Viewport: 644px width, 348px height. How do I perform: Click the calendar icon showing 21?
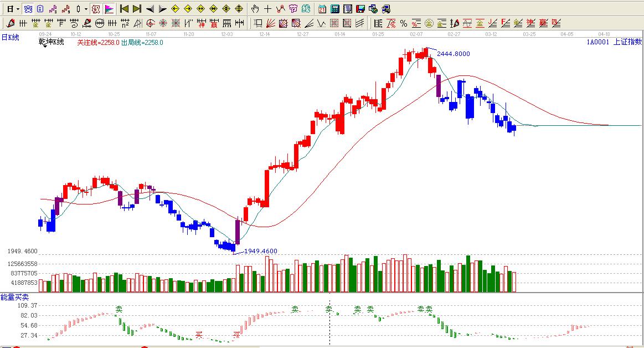coord(322,9)
